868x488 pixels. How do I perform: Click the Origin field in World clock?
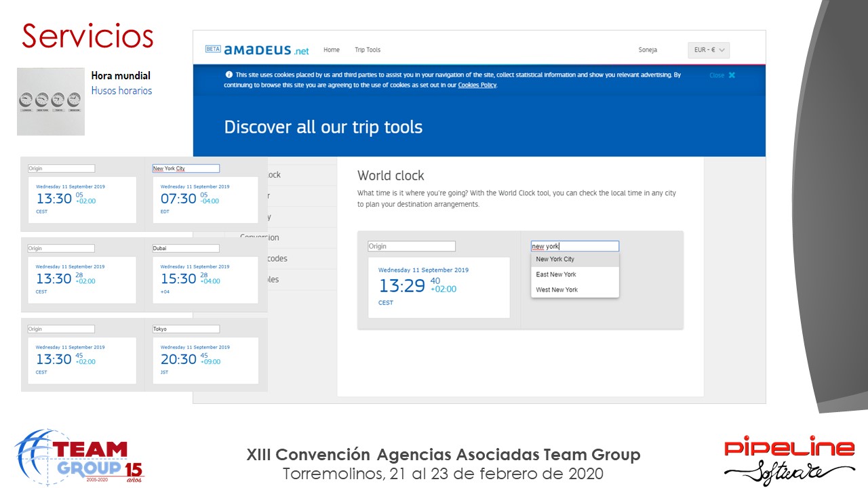coord(412,246)
